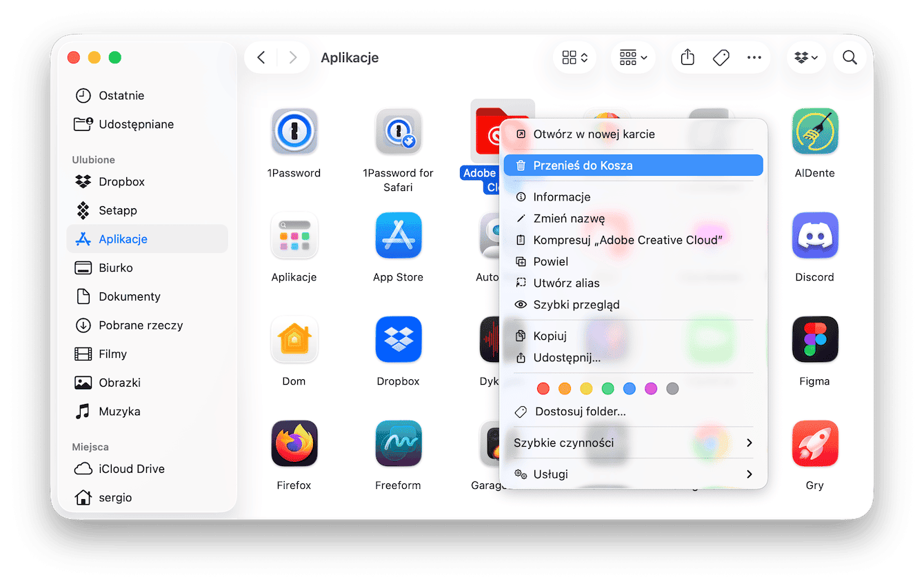Screen dimensions: 924x586
Task: Open Dropbox in sidebar favorites
Action: click(x=148, y=181)
